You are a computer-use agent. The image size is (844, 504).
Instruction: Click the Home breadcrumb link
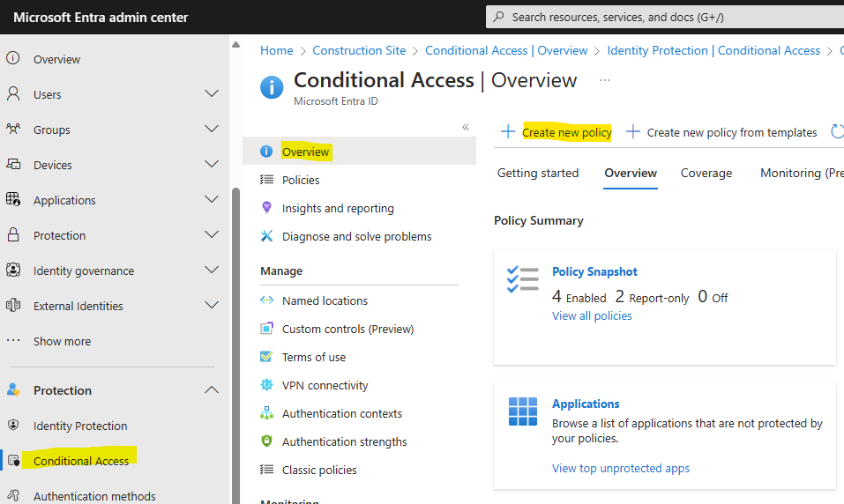pyautogui.click(x=277, y=50)
